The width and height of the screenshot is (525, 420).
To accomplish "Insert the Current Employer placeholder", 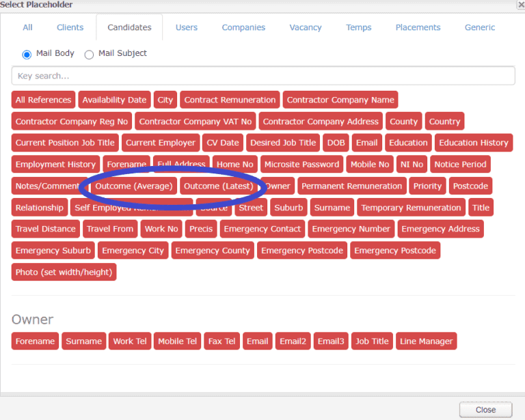I will pyautogui.click(x=161, y=143).
